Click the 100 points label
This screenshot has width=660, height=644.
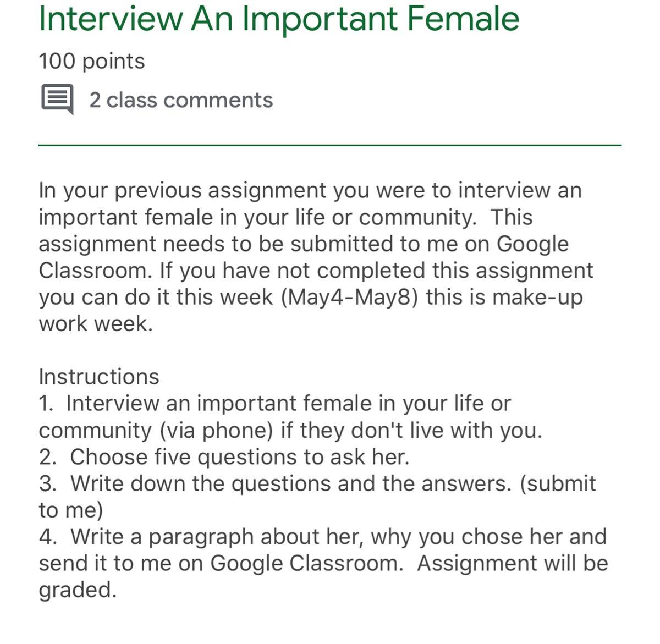point(91,61)
